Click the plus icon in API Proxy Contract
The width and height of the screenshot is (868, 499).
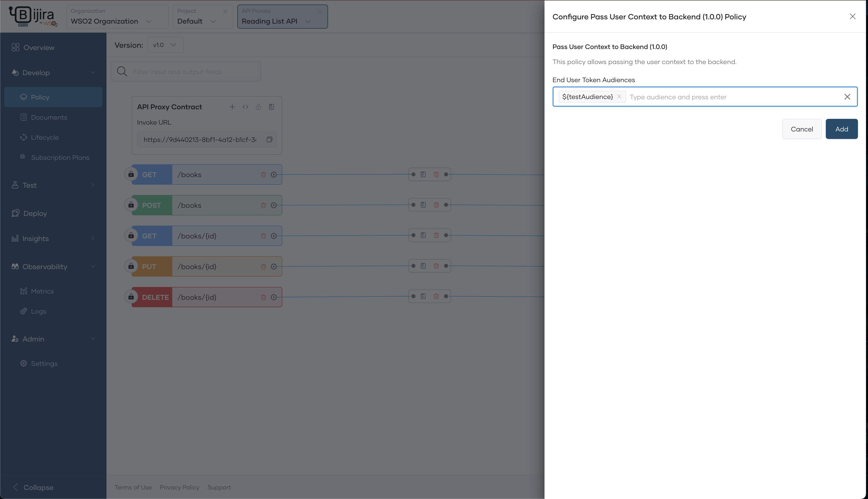click(232, 107)
